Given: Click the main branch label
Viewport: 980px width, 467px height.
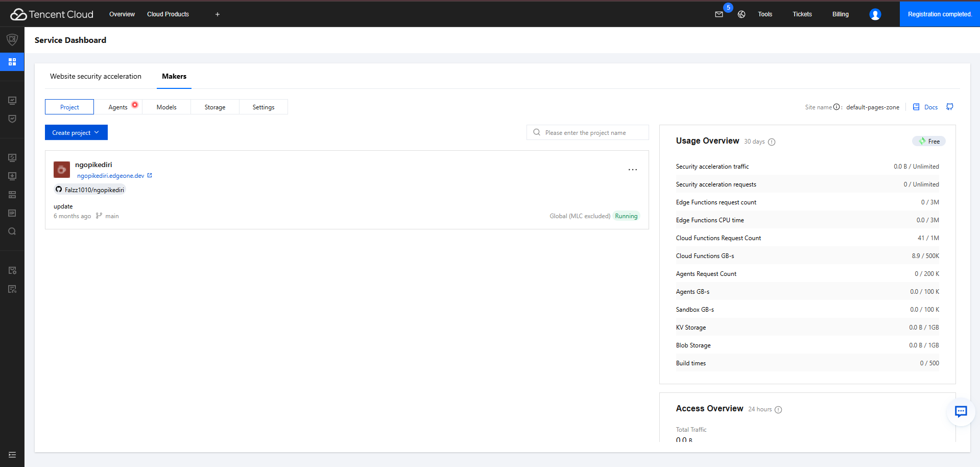Looking at the screenshot, I should click(112, 216).
